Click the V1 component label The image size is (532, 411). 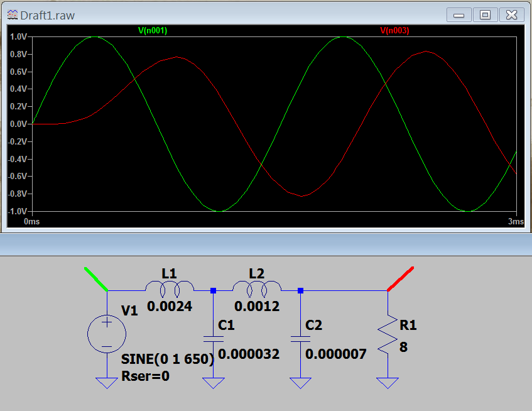pos(129,310)
